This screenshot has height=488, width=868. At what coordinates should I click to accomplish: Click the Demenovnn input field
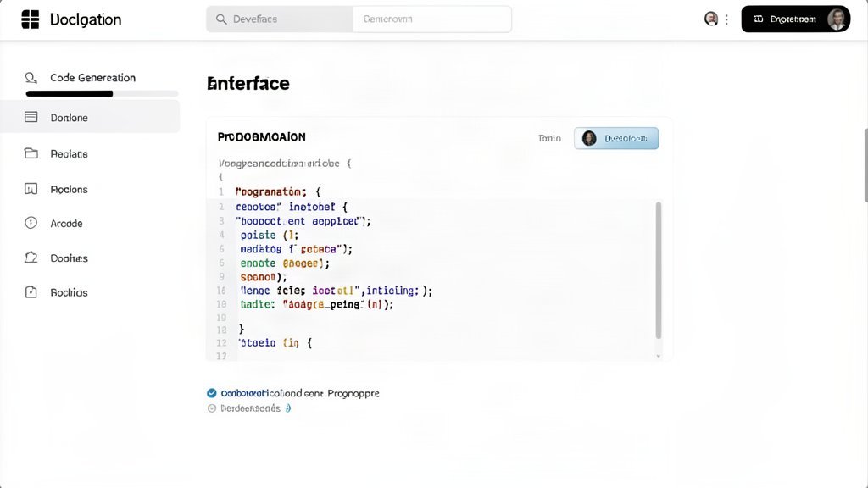click(431, 19)
